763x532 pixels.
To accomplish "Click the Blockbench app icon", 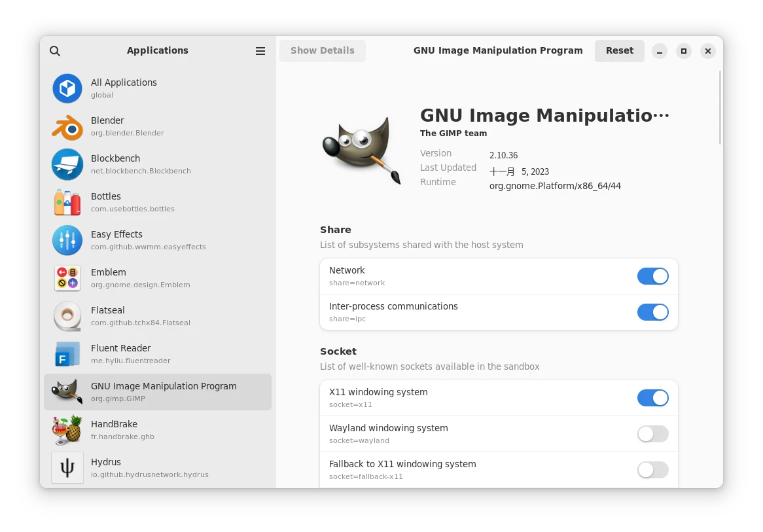I will tap(67, 164).
